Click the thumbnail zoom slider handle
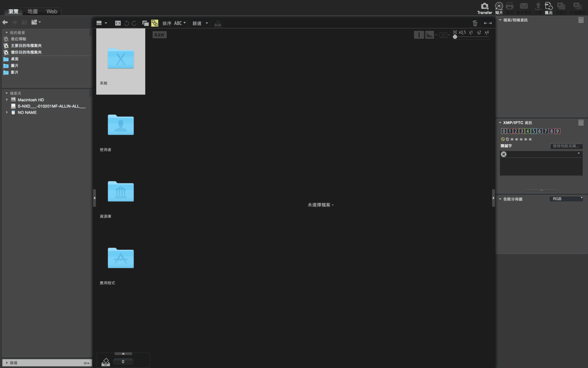Screen dimensions: 588x368 pyautogui.click(x=455, y=37)
